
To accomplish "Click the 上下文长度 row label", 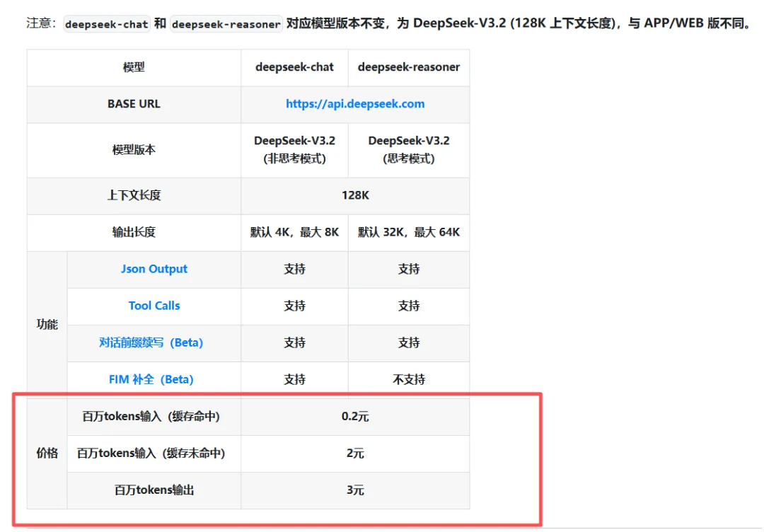I will pos(134,196).
